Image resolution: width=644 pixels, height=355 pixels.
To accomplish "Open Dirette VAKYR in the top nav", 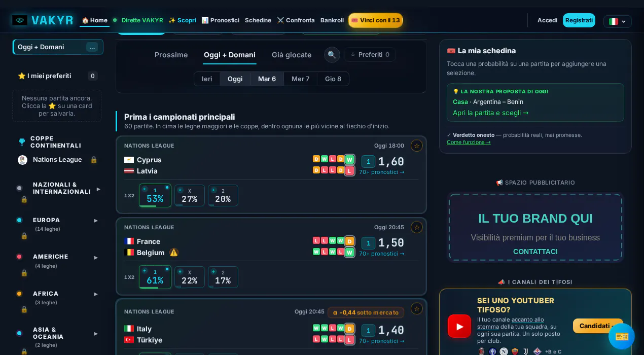I will 138,20.
